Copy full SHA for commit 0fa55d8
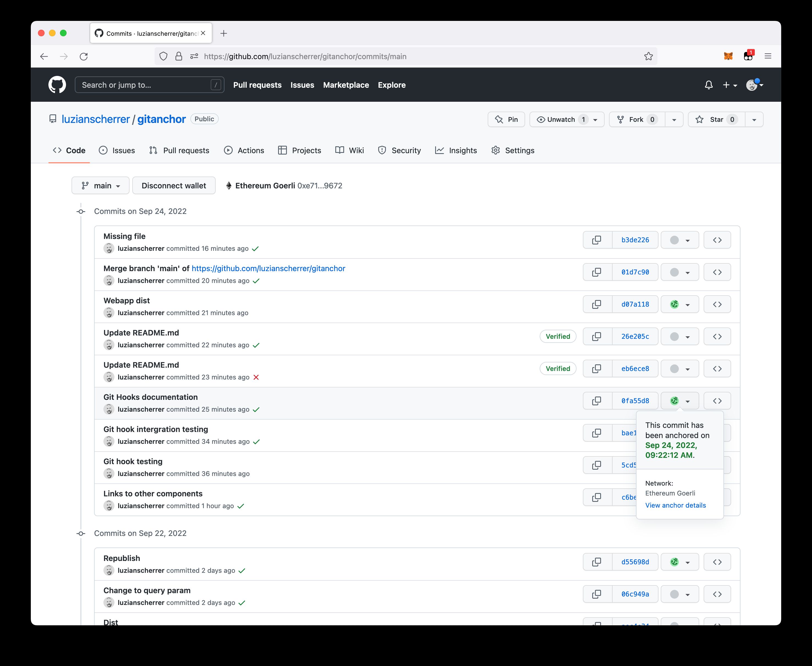Image resolution: width=812 pixels, height=666 pixels. (597, 401)
